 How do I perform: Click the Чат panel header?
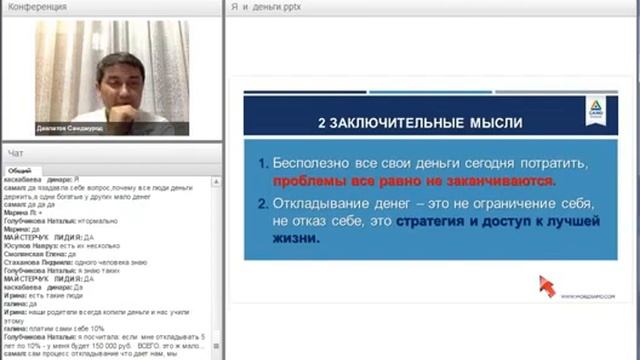pos(112,153)
